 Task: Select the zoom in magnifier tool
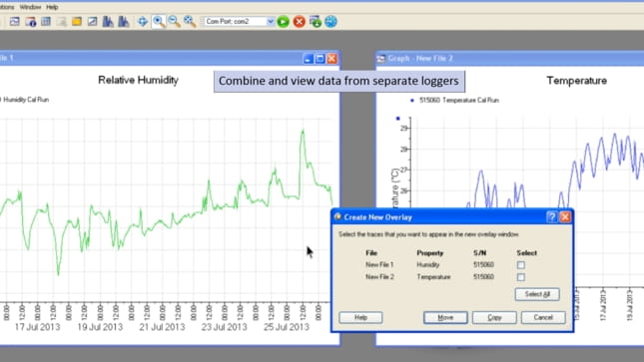click(x=159, y=21)
